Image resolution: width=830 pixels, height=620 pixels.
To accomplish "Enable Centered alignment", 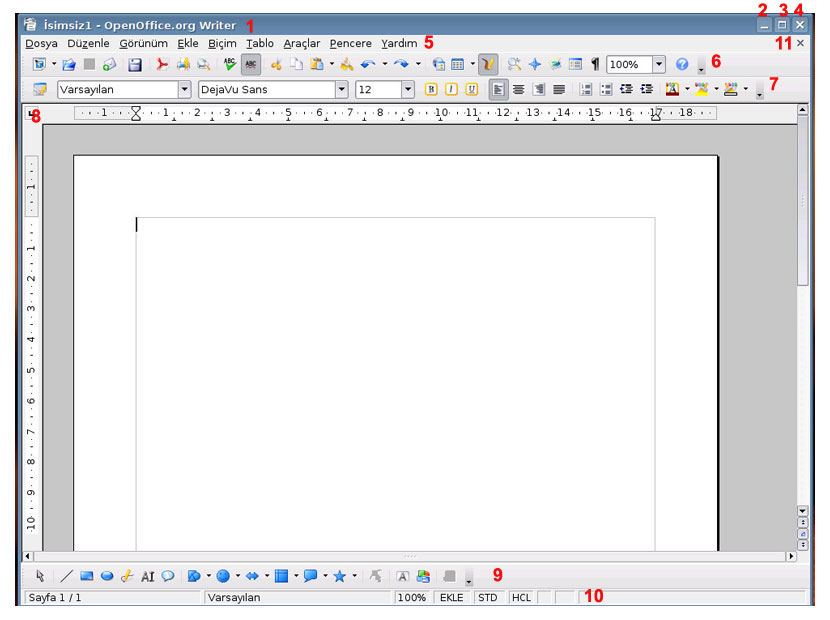I will (x=518, y=89).
